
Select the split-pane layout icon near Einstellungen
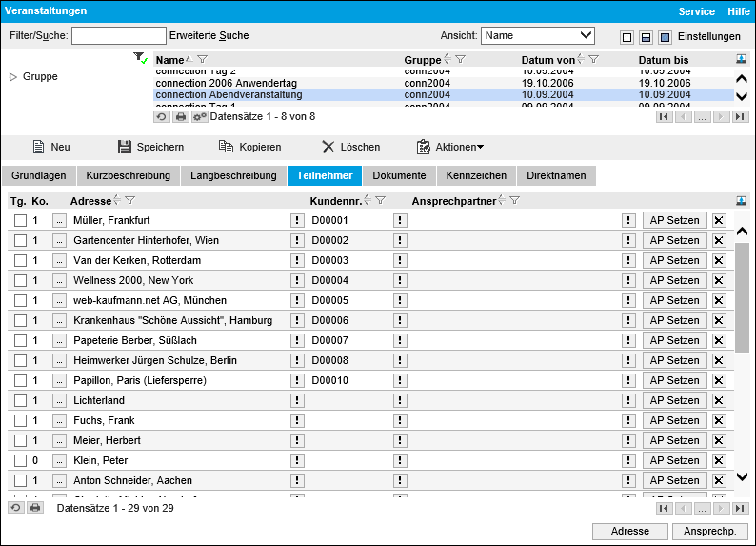pyautogui.click(x=646, y=37)
